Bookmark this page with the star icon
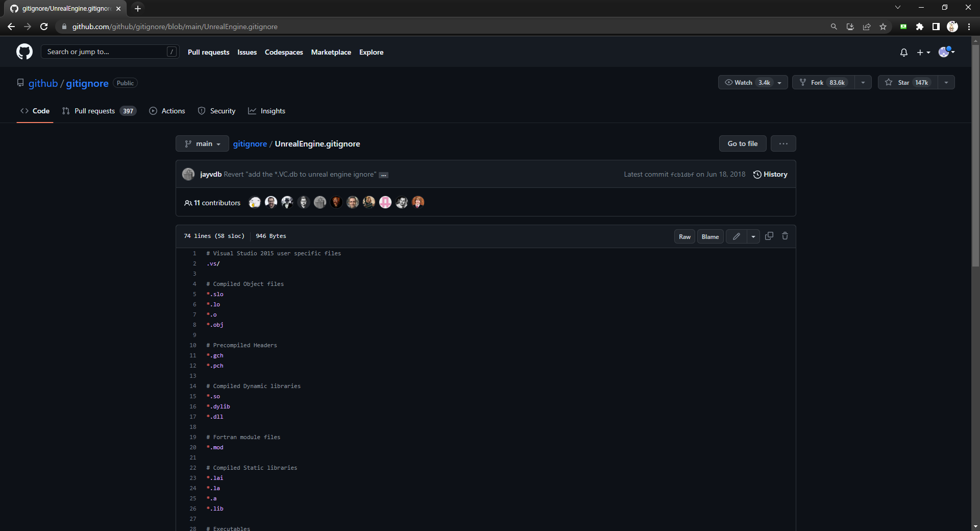 click(883, 27)
